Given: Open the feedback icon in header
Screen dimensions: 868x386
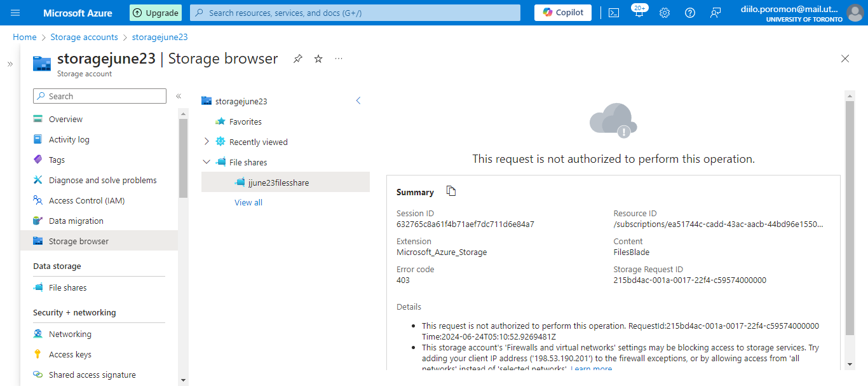Looking at the screenshot, I should (715, 13).
